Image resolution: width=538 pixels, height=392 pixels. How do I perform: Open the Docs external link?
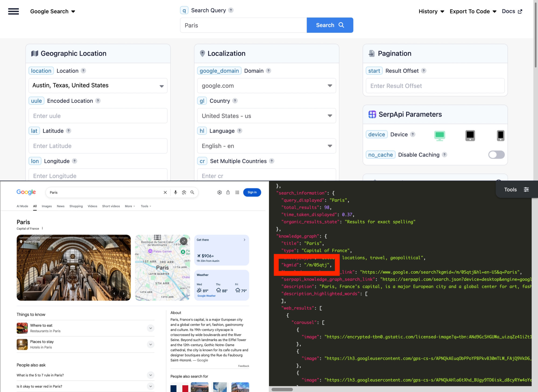point(512,11)
